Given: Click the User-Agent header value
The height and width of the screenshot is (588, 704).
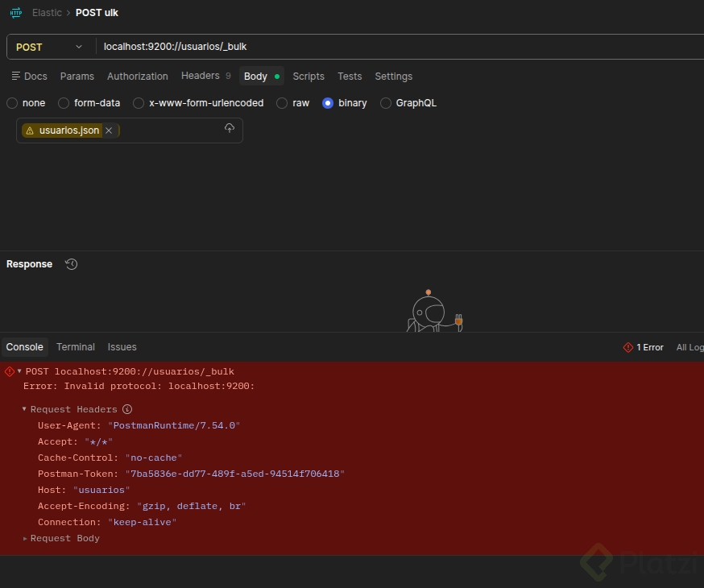Looking at the screenshot, I should click(174, 425).
